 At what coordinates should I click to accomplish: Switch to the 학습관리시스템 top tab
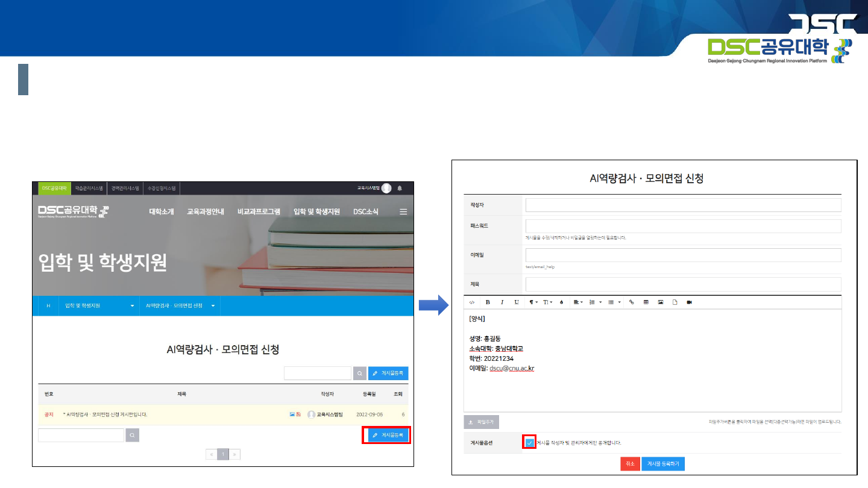89,189
